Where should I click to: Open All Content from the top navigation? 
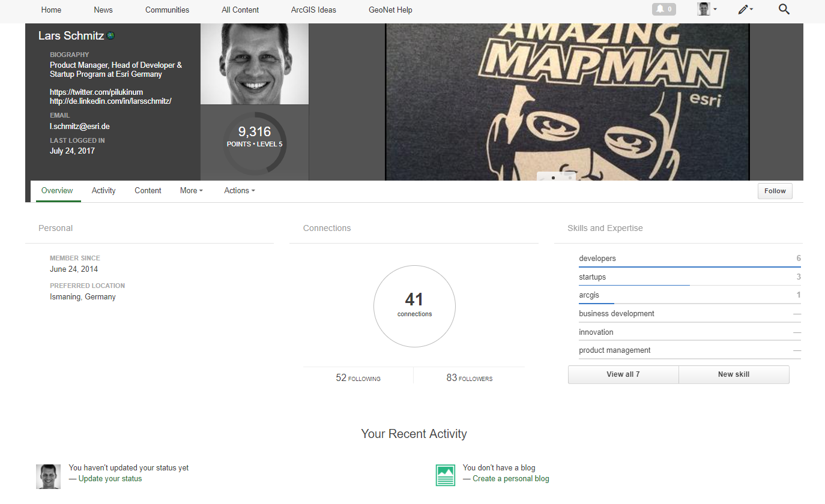(x=240, y=10)
